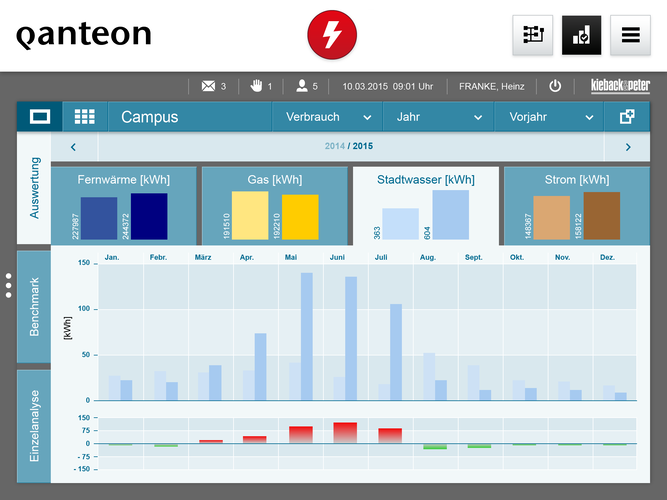This screenshot has height=500, width=667.
Task: Go to previous year arrow
Action: click(x=73, y=147)
